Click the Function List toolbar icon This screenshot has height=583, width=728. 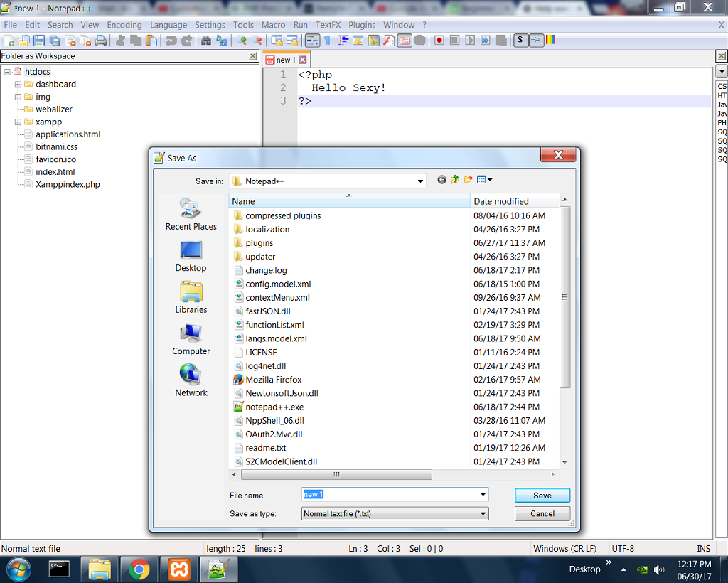389,41
